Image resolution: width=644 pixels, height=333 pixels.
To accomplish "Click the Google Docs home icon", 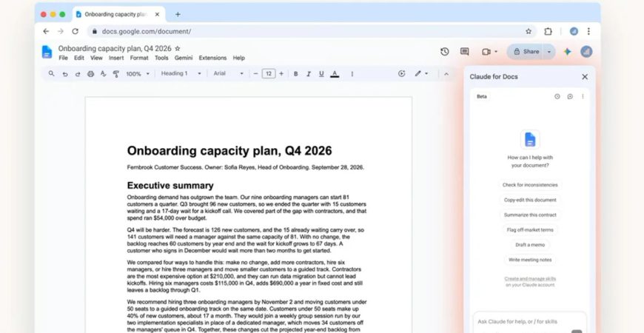I will tap(47, 52).
